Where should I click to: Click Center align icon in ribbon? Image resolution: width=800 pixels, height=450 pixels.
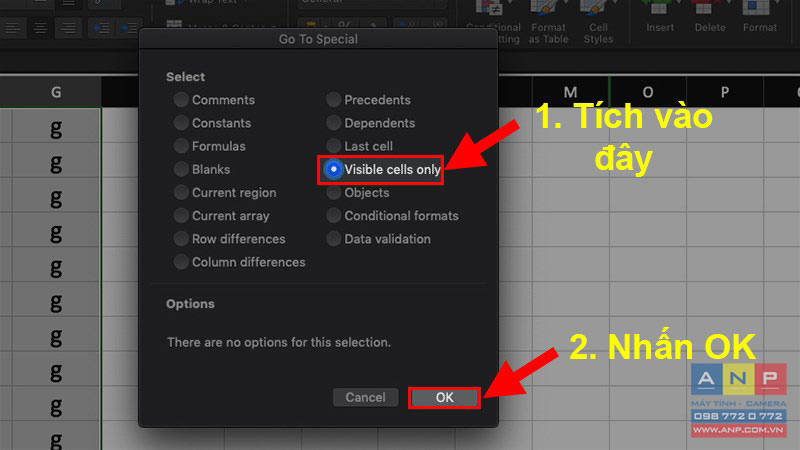[x=40, y=28]
